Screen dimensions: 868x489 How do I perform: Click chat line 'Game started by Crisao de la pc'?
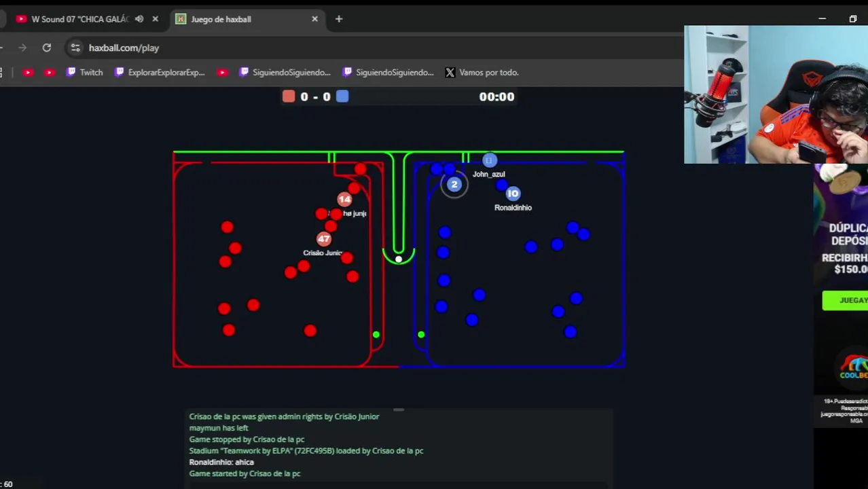tap(245, 473)
